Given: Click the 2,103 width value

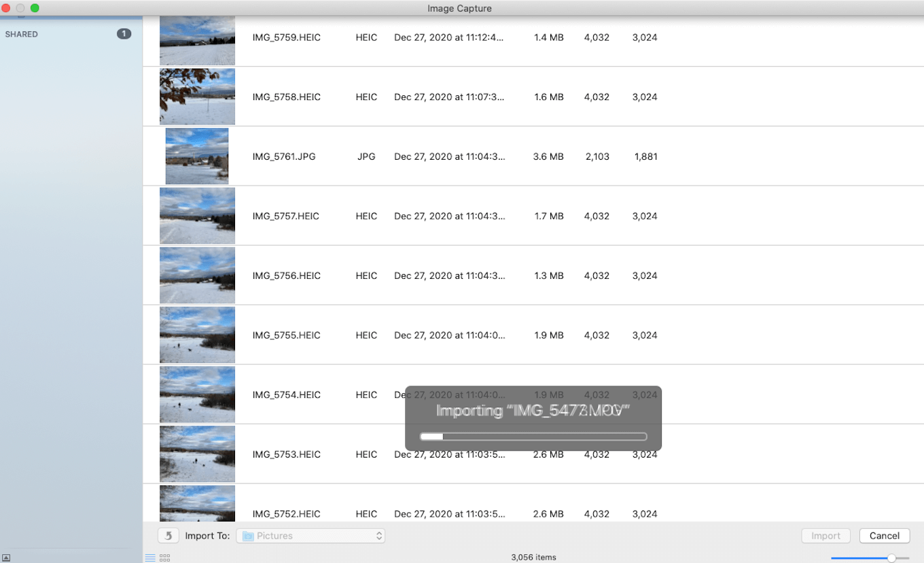Looking at the screenshot, I should click(597, 156).
